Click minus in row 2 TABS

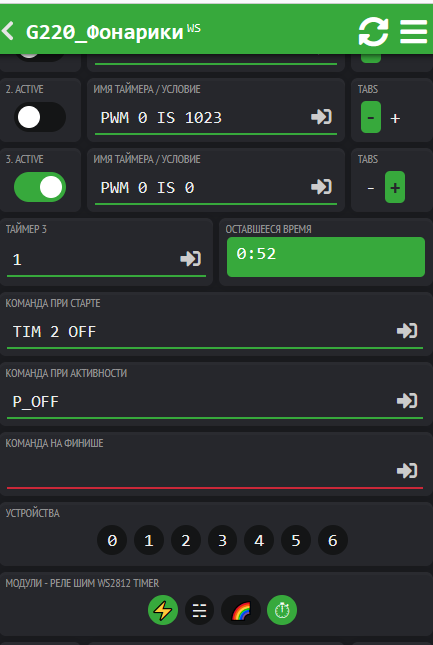tap(371, 117)
